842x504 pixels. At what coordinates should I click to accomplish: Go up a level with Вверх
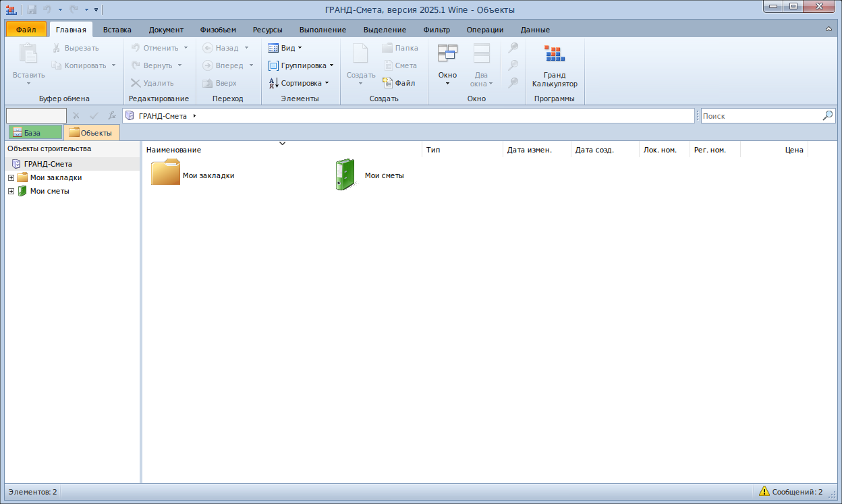pos(220,83)
